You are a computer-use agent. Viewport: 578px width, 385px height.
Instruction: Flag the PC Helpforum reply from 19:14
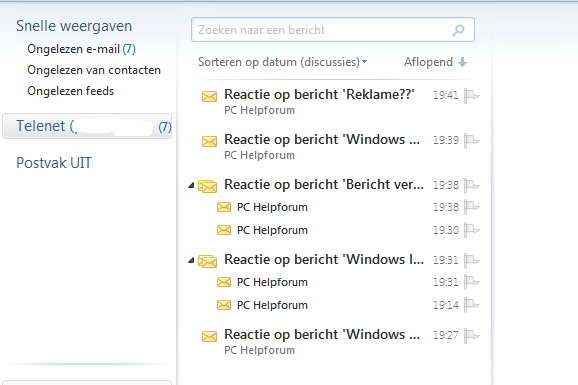click(x=471, y=305)
